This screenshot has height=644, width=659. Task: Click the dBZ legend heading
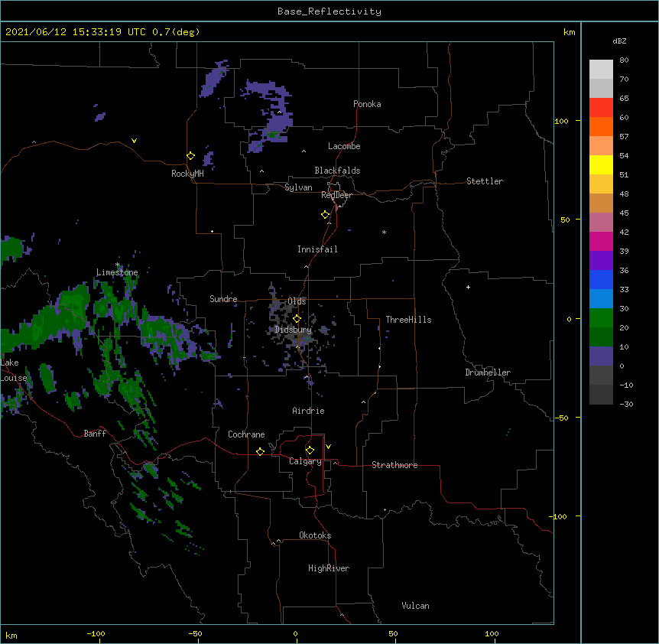click(619, 41)
